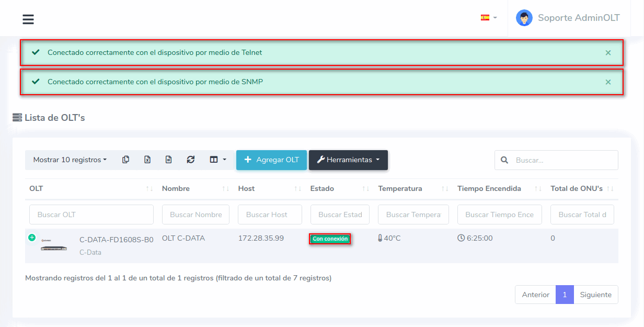644x327 pixels.
Task: Go to Siguiente page
Action: (595, 295)
